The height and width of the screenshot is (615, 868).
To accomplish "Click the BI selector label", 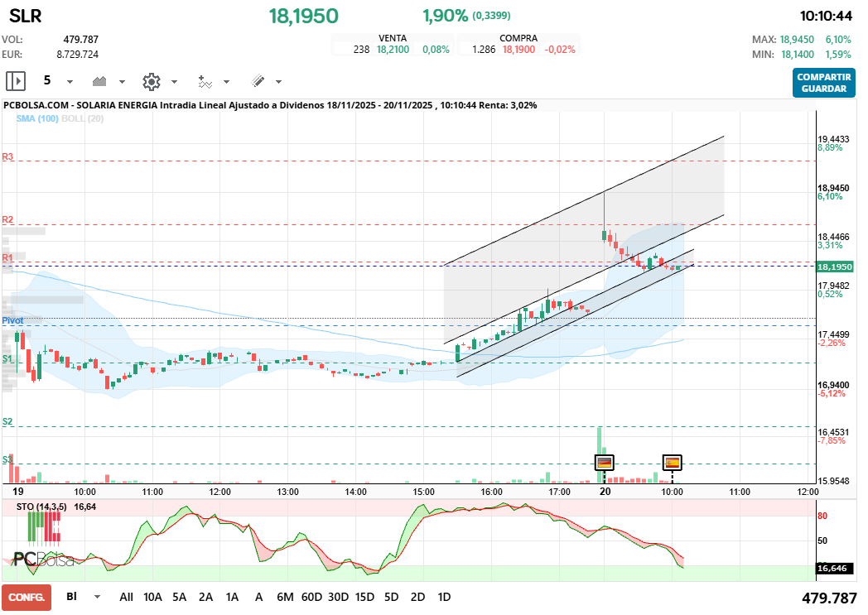I will (71, 596).
